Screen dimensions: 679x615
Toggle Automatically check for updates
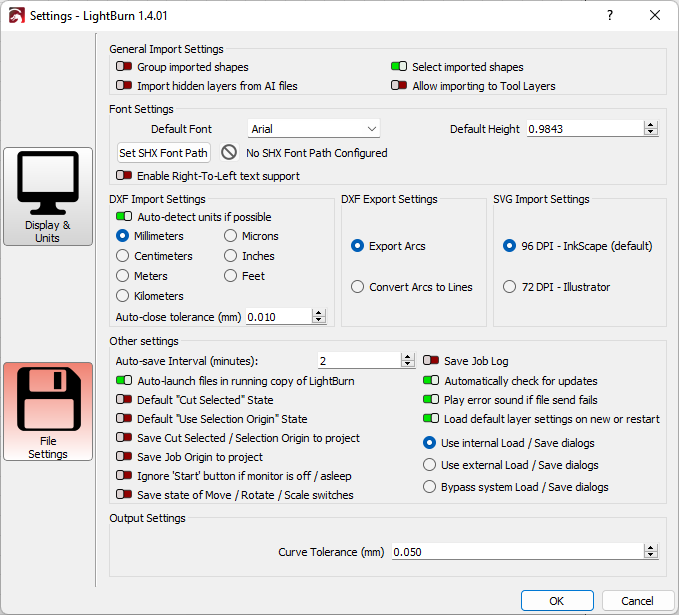(x=431, y=380)
